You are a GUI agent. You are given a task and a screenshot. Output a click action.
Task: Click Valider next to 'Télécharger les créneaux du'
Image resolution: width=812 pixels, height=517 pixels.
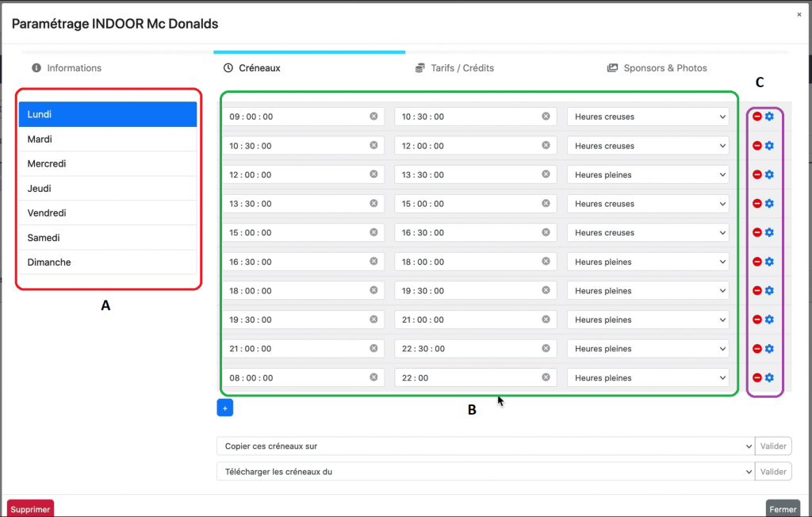coord(773,472)
